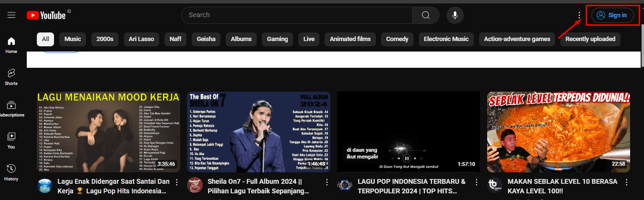Open channel avatar beside Lagu Enak Didengar

(x=45, y=186)
